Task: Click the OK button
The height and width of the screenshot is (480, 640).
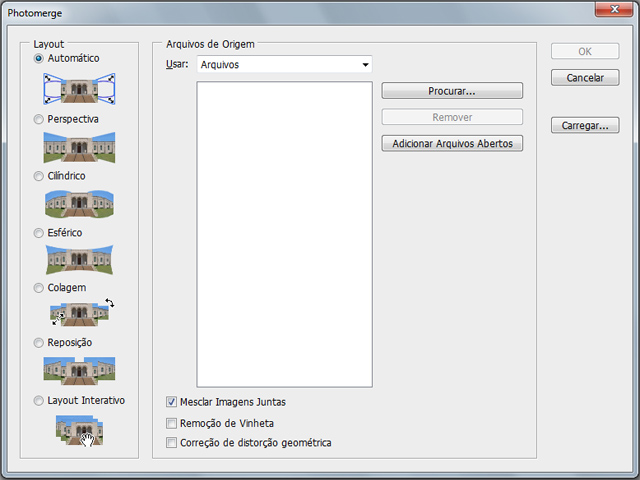Action: click(585, 51)
